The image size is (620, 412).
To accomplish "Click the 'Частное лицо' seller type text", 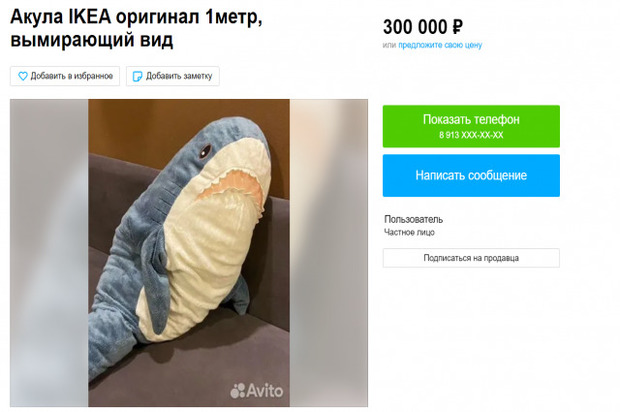I will tap(409, 232).
